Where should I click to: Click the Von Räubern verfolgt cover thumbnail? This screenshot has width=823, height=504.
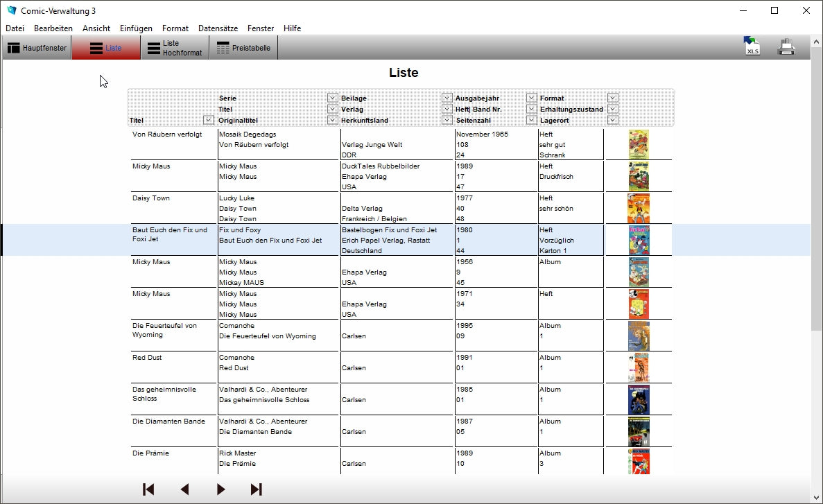point(639,145)
